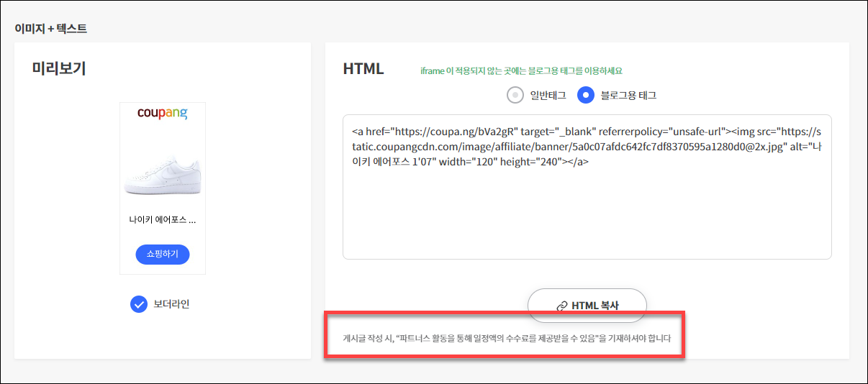868x384 pixels.
Task: Click the HTML section heading
Action: pyautogui.click(x=363, y=69)
